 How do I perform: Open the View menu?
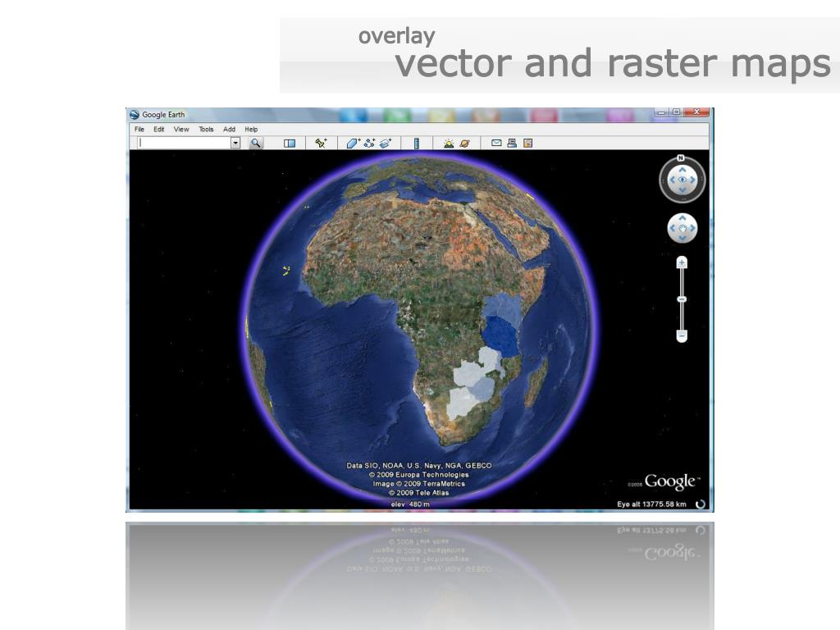coord(181,129)
